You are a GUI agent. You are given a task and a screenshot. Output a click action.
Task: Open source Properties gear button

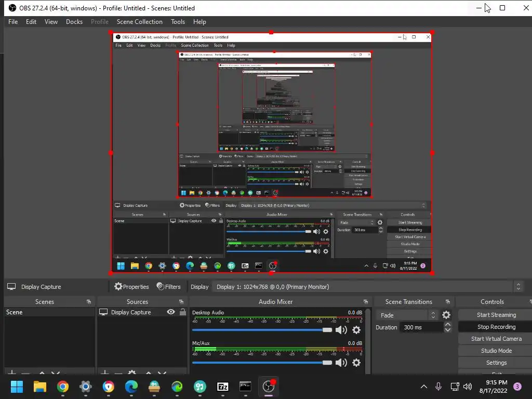pyautogui.click(x=131, y=287)
